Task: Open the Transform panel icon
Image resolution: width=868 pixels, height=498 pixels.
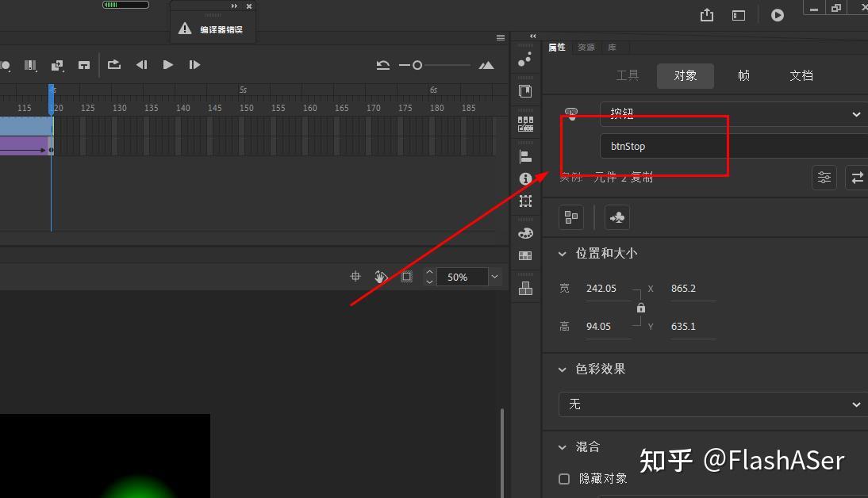Action: tap(524, 201)
